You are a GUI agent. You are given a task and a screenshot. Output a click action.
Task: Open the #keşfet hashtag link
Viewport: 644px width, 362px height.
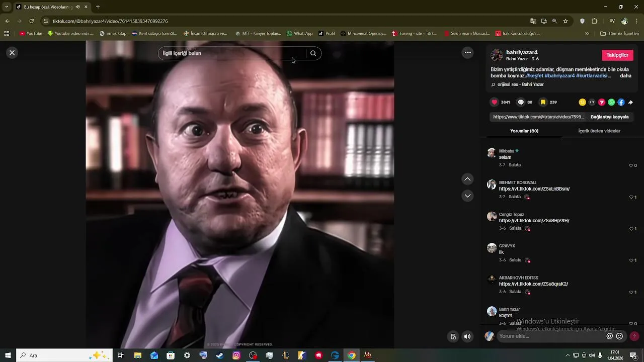pos(534,76)
